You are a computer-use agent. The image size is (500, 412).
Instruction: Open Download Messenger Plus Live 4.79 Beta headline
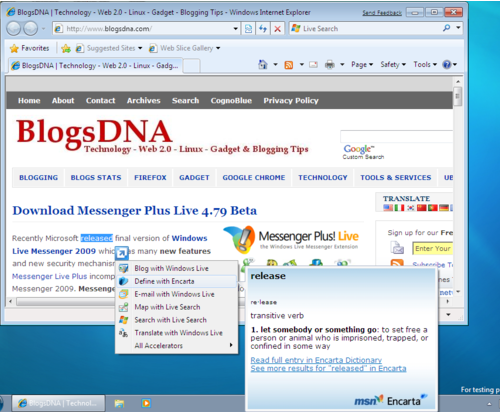[135, 211]
